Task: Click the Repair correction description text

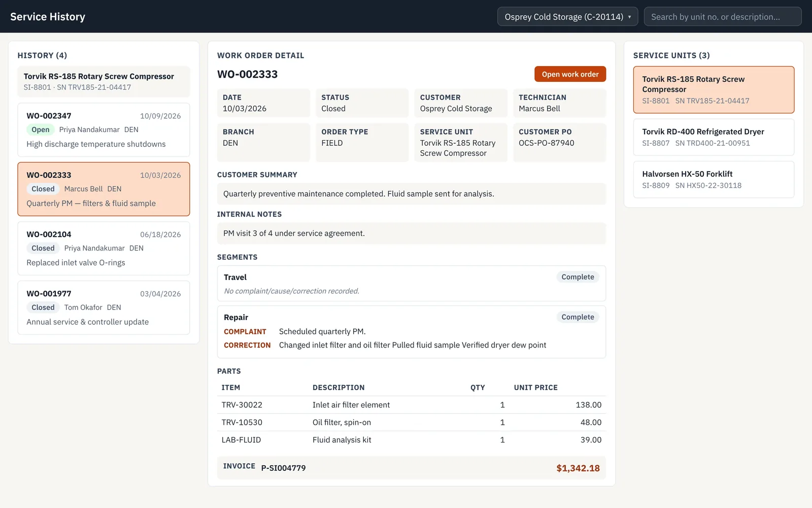Action: click(413, 345)
